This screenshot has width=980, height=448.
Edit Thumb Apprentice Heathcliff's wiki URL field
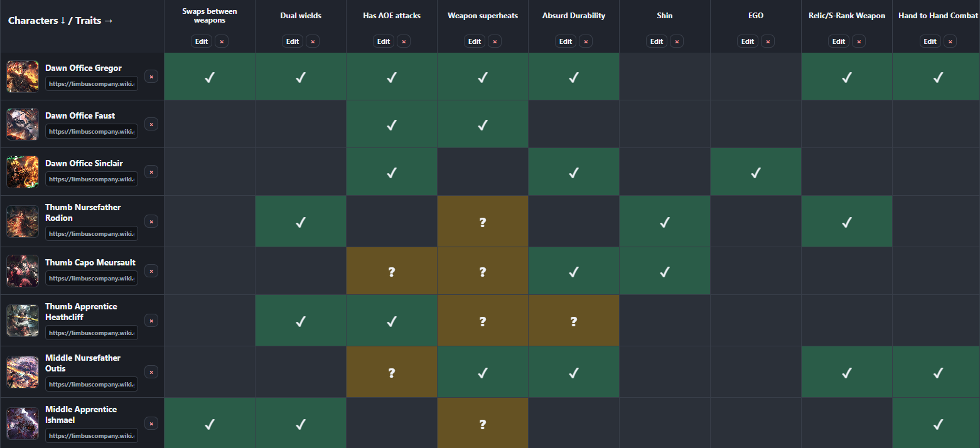pos(92,333)
